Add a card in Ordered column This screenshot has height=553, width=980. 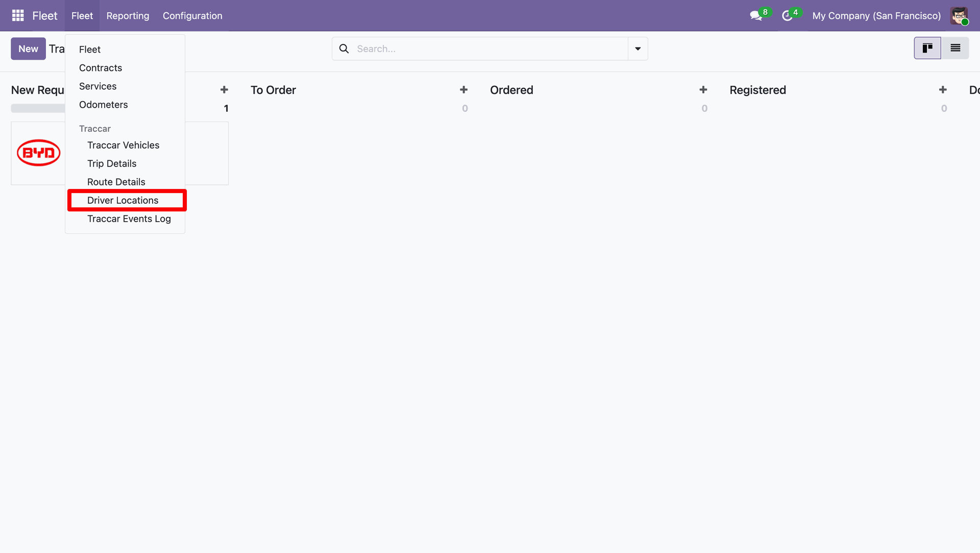[x=703, y=90]
